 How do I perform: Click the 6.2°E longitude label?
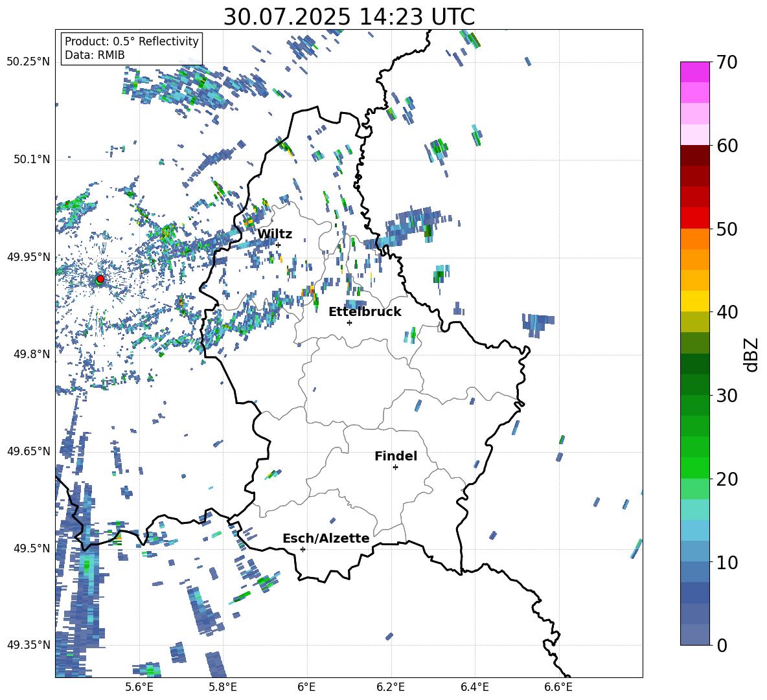(391, 687)
